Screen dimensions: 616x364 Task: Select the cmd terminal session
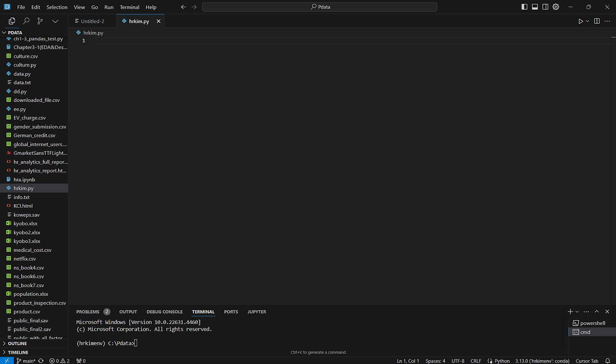(x=591, y=332)
